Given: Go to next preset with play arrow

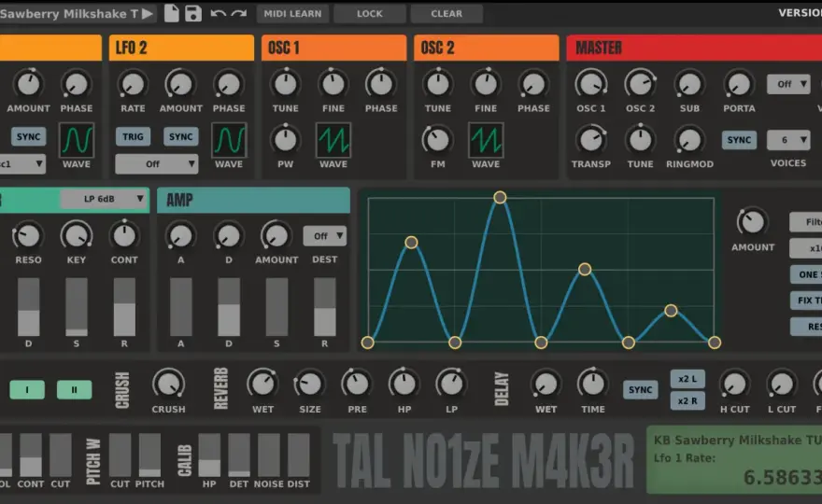Looking at the screenshot, I should (x=148, y=14).
